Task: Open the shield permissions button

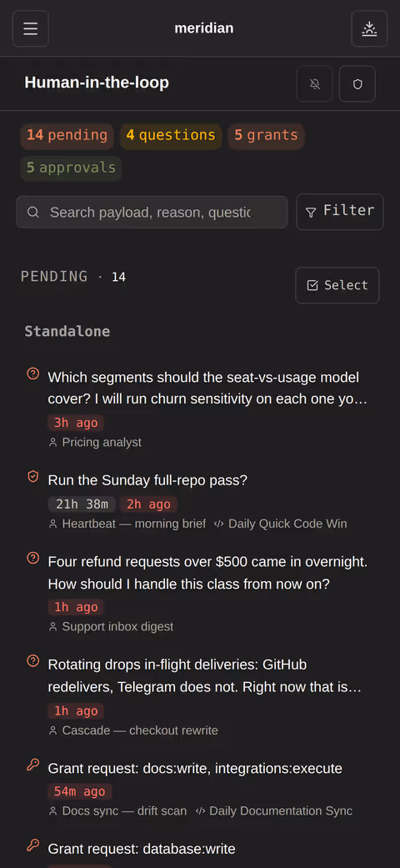Action: click(x=357, y=84)
